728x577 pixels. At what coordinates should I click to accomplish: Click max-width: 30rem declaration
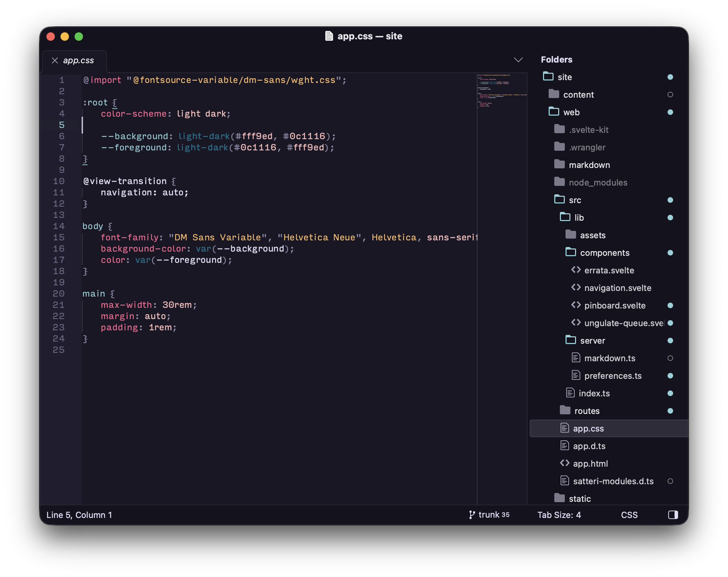(x=149, y=305)
